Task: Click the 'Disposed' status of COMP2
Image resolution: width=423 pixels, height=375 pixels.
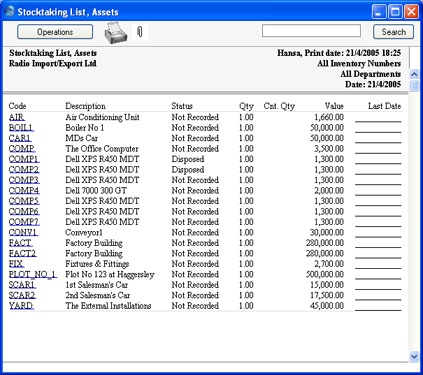Action: (188, 170)
